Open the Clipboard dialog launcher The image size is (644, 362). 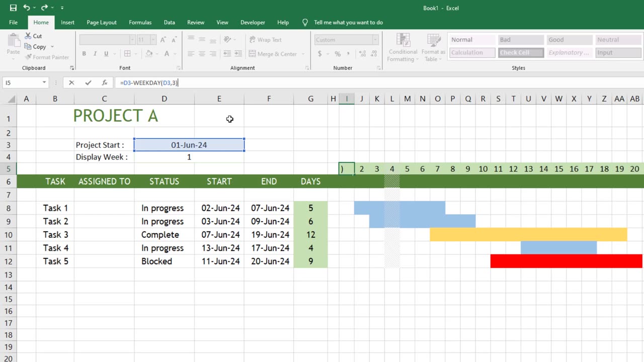(x=72, y=68)
